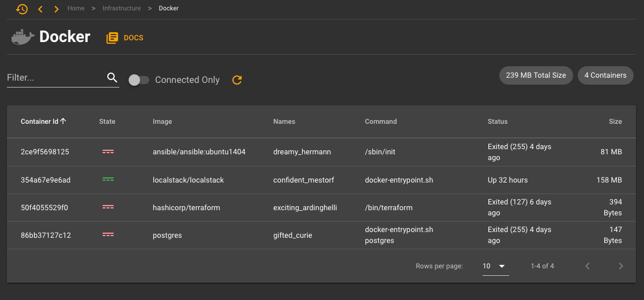Image resolution: width=644 pixels, height=300 pixels.
Task: Click the Docker page title
Action: pos(65,37)
